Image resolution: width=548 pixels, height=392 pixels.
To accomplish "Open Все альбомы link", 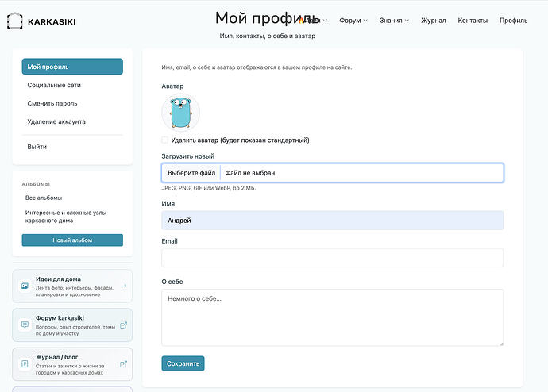I will point(44,198).
